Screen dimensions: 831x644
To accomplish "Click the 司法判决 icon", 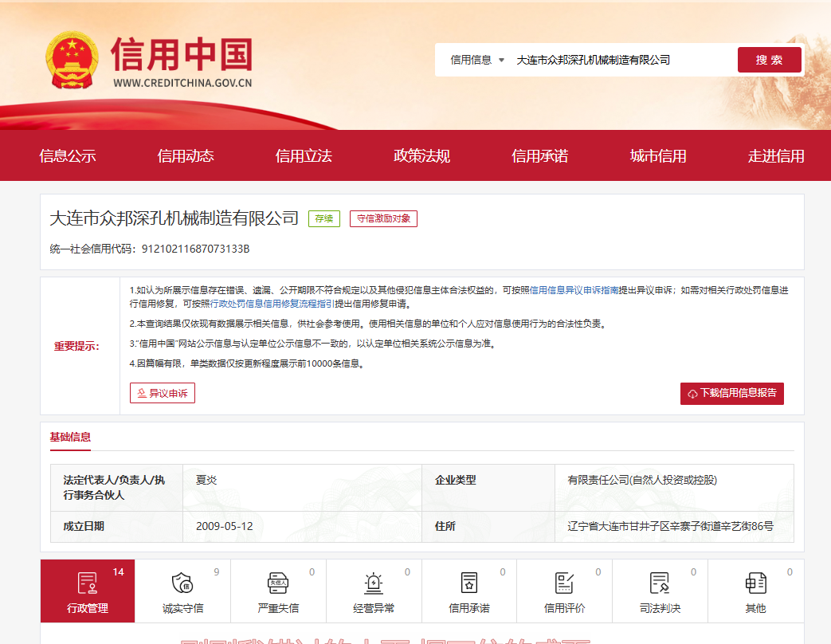I will (x=659, y=583).
